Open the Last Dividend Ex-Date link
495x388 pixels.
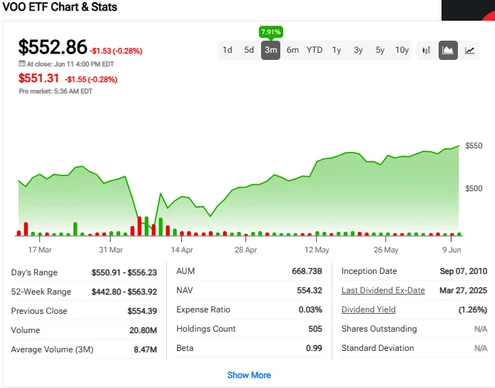click(383, 290)
